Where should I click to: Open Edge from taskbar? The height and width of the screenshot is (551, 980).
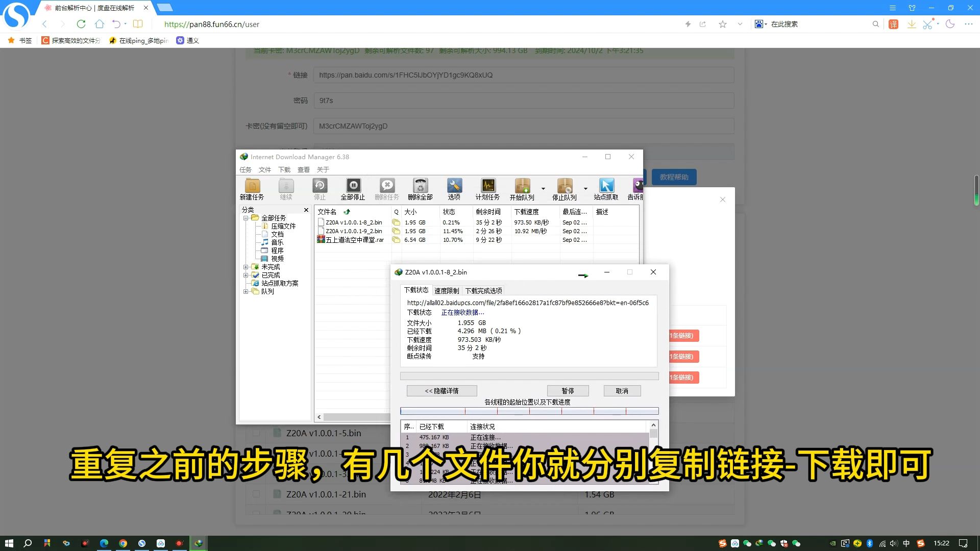click(104, 543)
